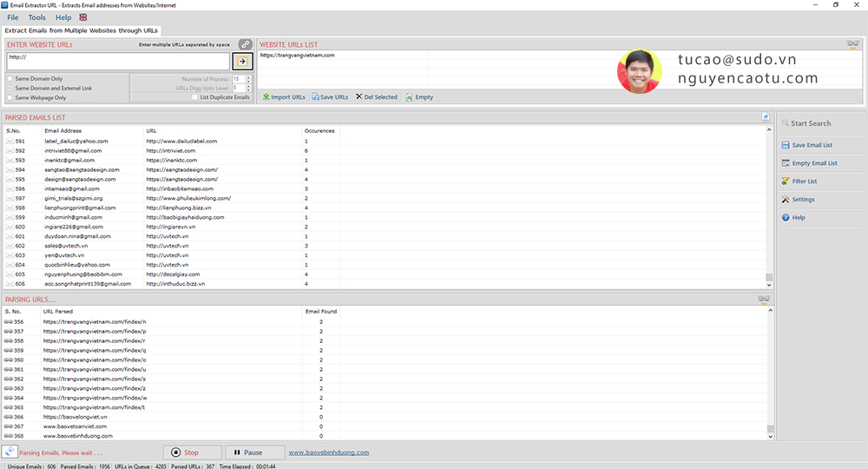
Task: Click the chain link icon above URL box
Action: [x=246, y=44]
